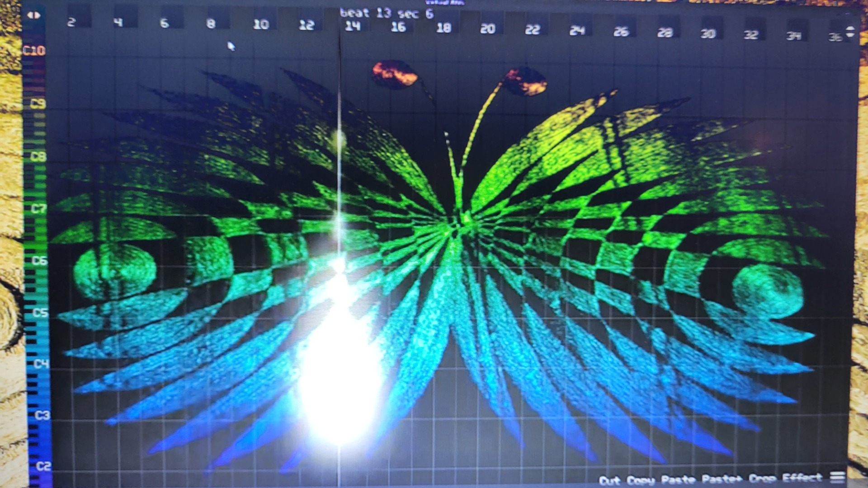Jump to beat 8 on the timeline
868x488 pixels.
211,23
